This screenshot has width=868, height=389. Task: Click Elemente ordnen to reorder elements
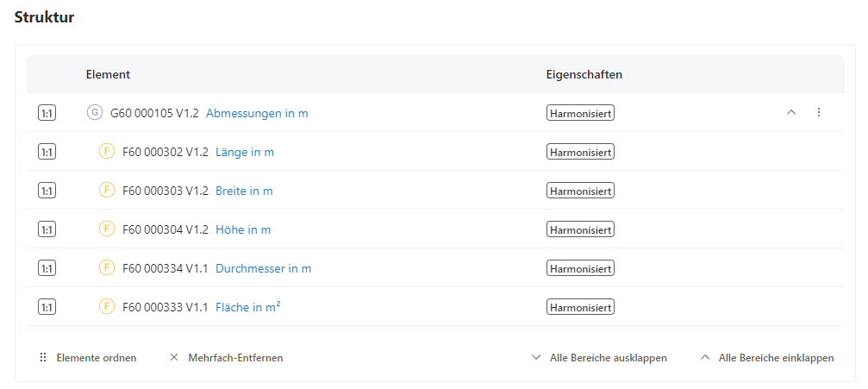[x=88, y=358]
